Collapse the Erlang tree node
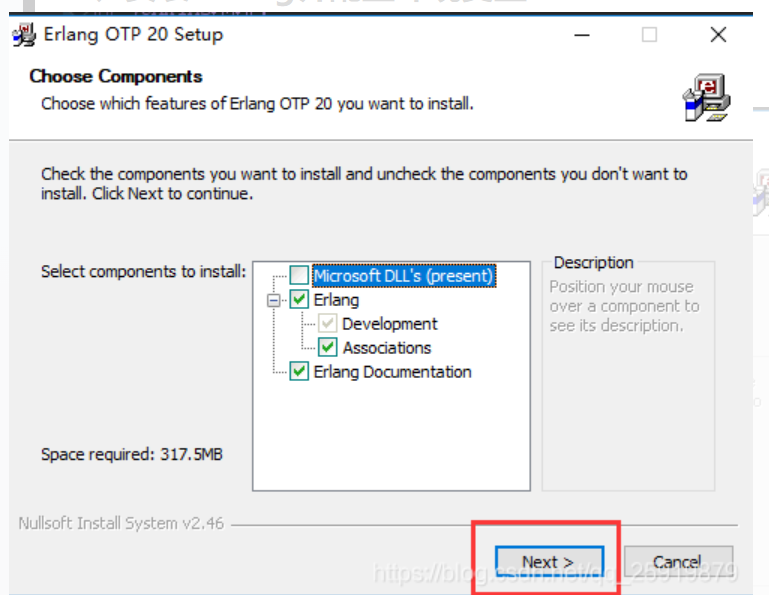 coord(274,299)
